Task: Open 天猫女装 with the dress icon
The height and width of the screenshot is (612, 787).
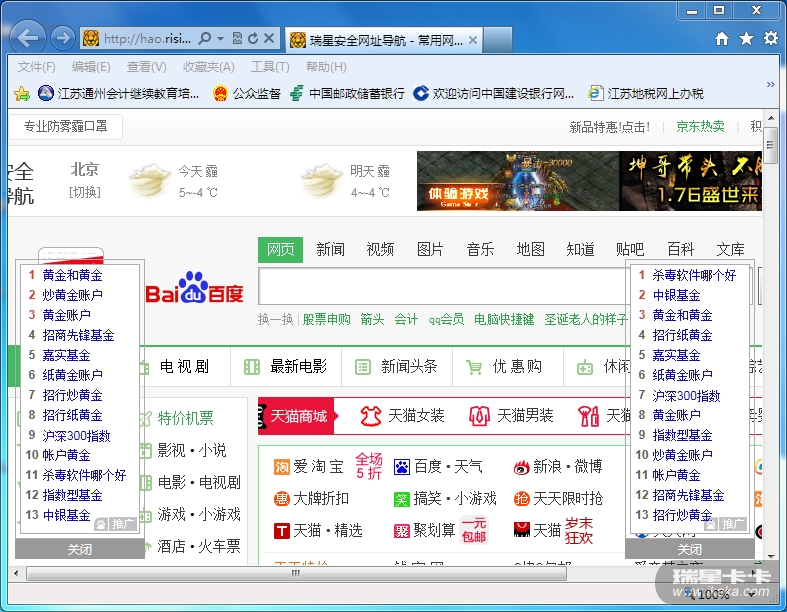Action: tap(402, 416)
